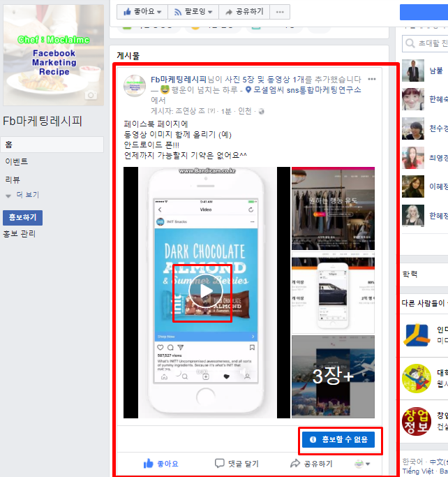This screenshot has height=477, width=448.
Task: Click the friend invite search field
Action: click(x=425, y=43)
